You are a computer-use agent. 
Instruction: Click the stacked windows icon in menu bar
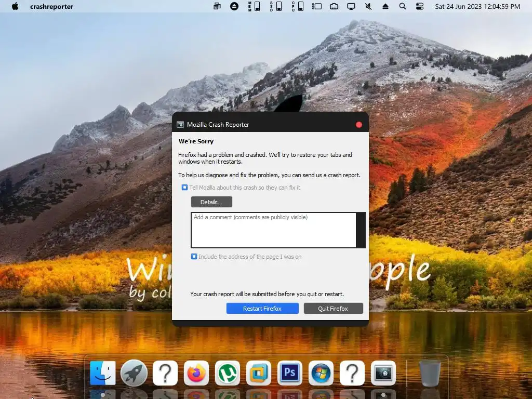(217, 6)
